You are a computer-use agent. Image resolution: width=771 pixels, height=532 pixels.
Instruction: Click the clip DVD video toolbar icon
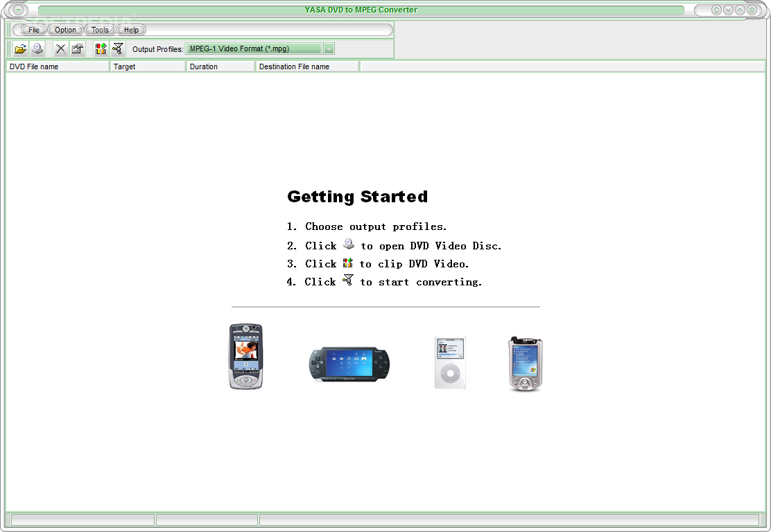click(x=101, y=48)
